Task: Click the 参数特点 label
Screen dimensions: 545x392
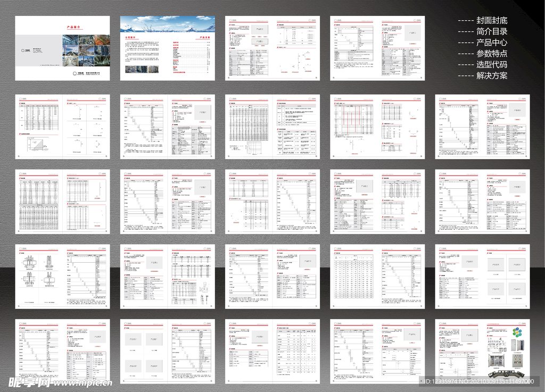Action: click(491, 54)
